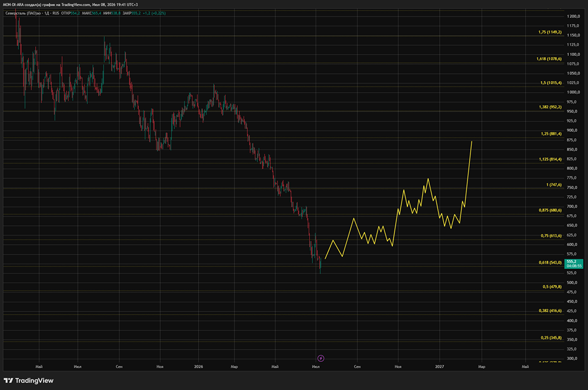Viewport: 588px width, 390px height.
Task: Click the 2026 label on time axis
Action: tap(198, 366)
